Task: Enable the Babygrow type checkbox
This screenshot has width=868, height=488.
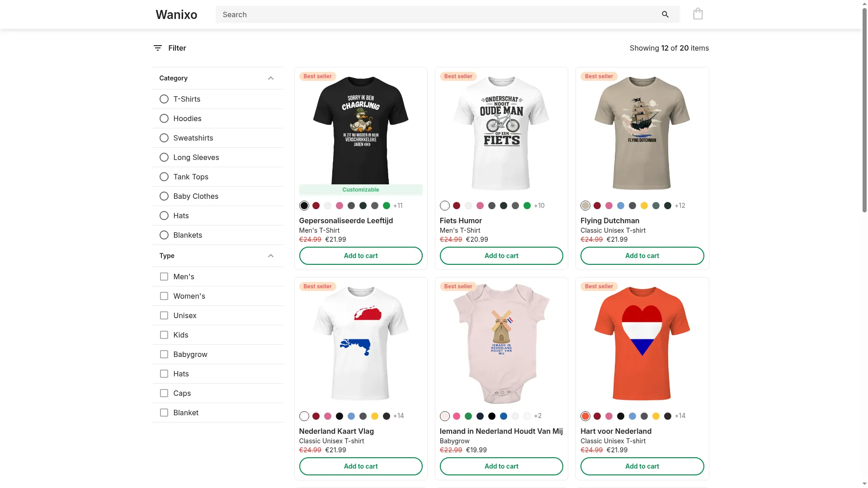Action: [x=164, y=354]
